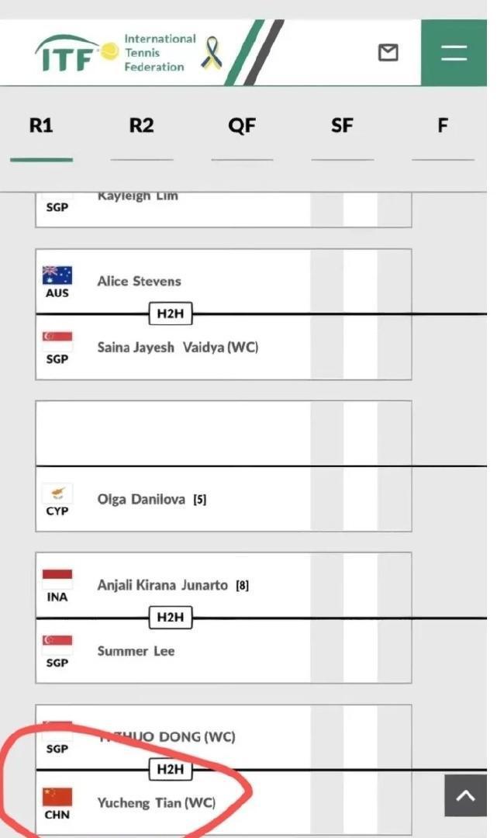Viewport: 504px width, 838px height.
Task: Switch to the R1 tab
Action: click(x=41, y=126)
